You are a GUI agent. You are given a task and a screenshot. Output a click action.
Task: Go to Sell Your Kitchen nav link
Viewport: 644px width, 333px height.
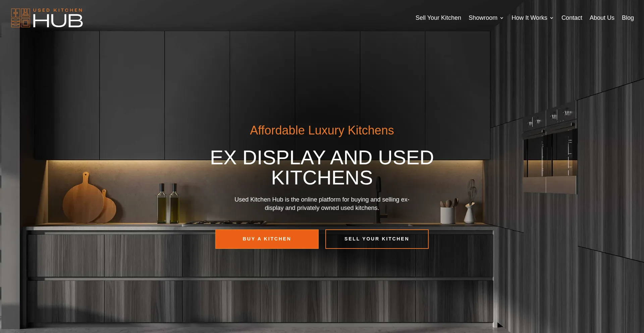click(x=438, y=18)
